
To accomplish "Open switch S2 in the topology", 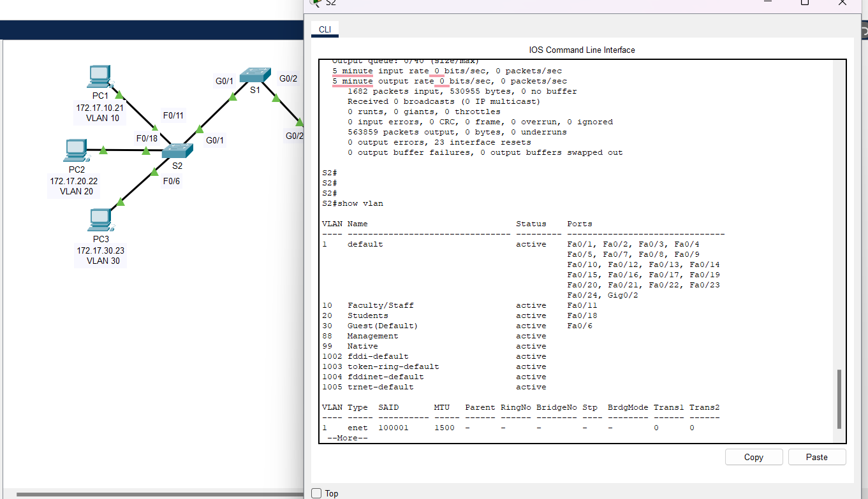I will [x=178, y=150].
